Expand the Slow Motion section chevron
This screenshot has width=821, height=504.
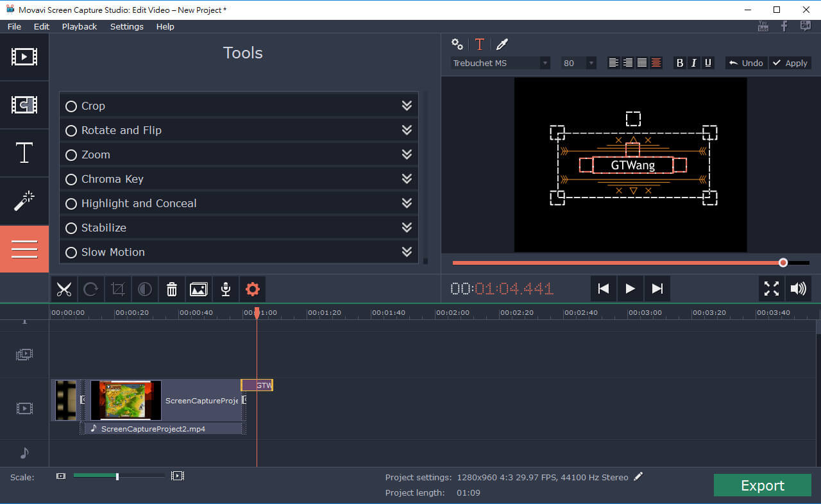point(407,252)
